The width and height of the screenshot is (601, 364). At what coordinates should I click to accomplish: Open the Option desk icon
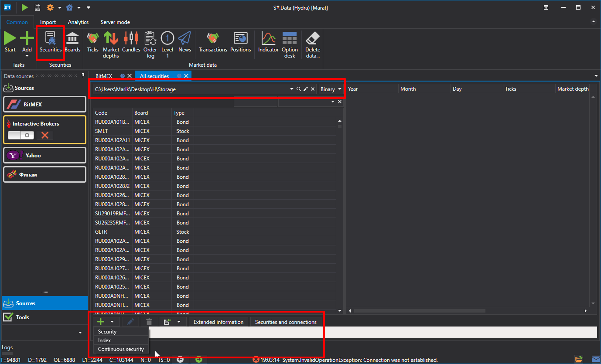(x=290, y=45)
